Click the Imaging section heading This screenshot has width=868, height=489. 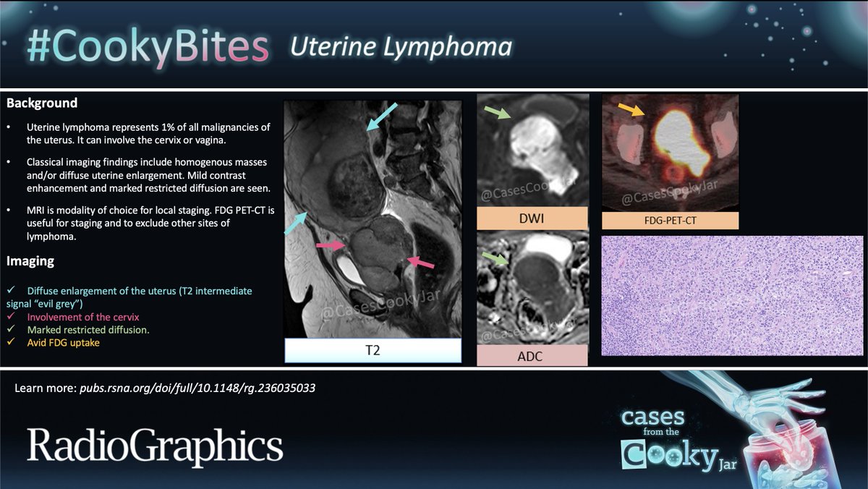pyautogui.click(x=30, y=261)
